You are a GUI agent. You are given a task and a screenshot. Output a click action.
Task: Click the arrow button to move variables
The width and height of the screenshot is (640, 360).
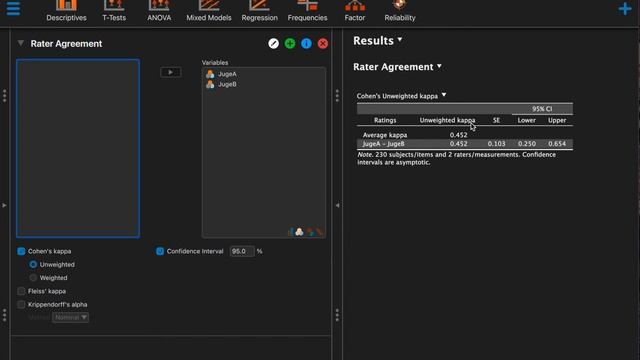171,72
